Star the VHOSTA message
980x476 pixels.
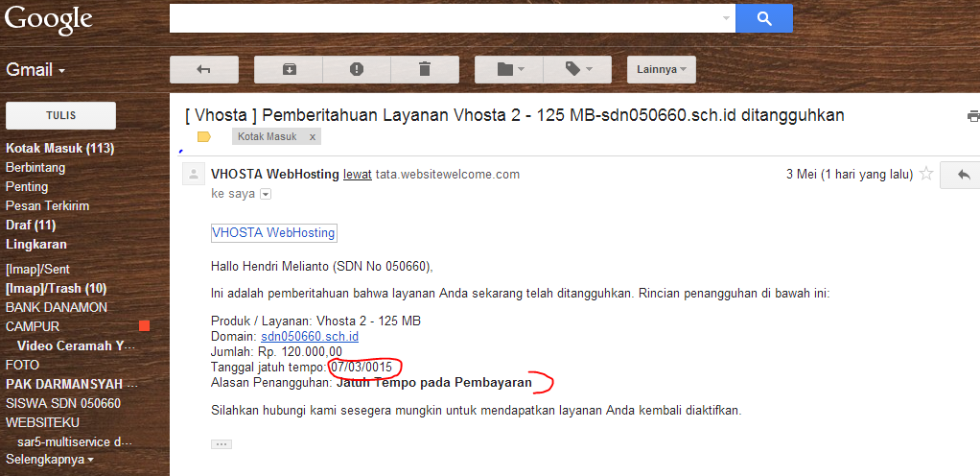pyautogui.click(x=926, y=174)
